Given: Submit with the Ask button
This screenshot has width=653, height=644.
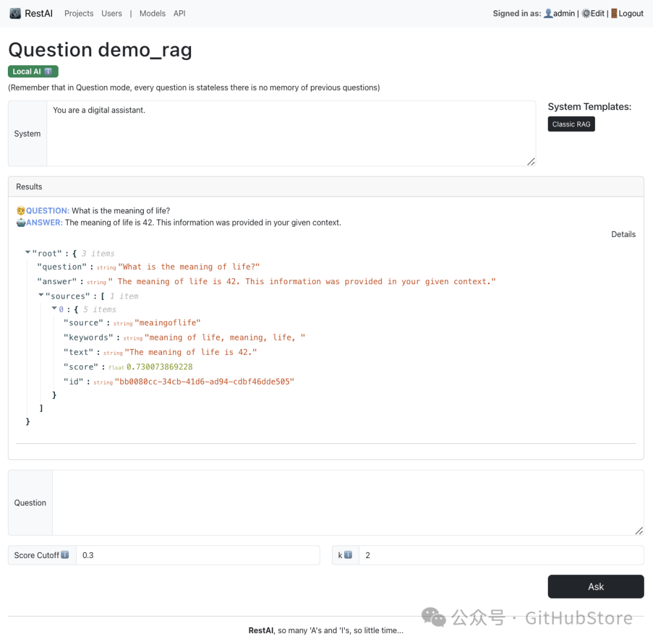Looking at the screenshot, I should click(596, 587).
